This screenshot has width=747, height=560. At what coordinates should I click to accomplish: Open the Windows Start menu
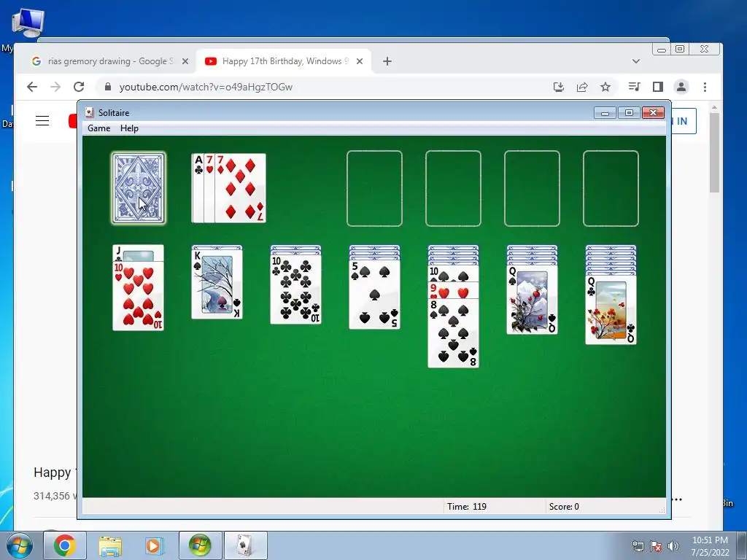pos(19,545)
